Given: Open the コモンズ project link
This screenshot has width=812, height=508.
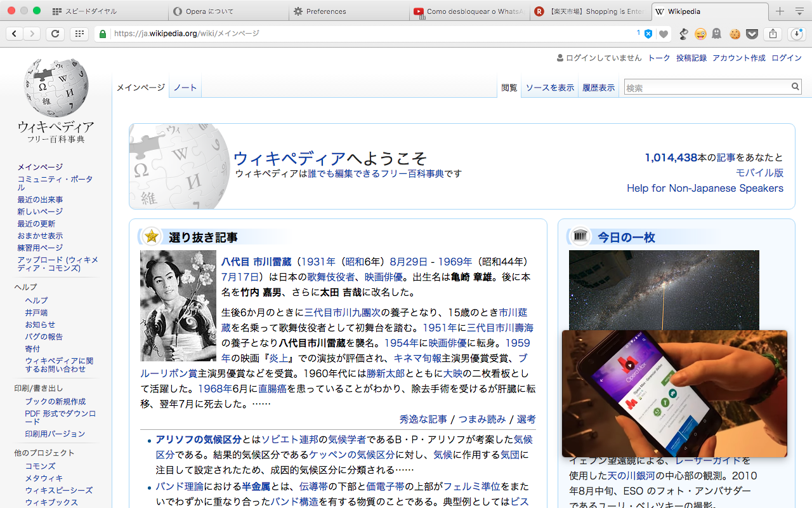Looking at the screenshot, I should point(40,466).
